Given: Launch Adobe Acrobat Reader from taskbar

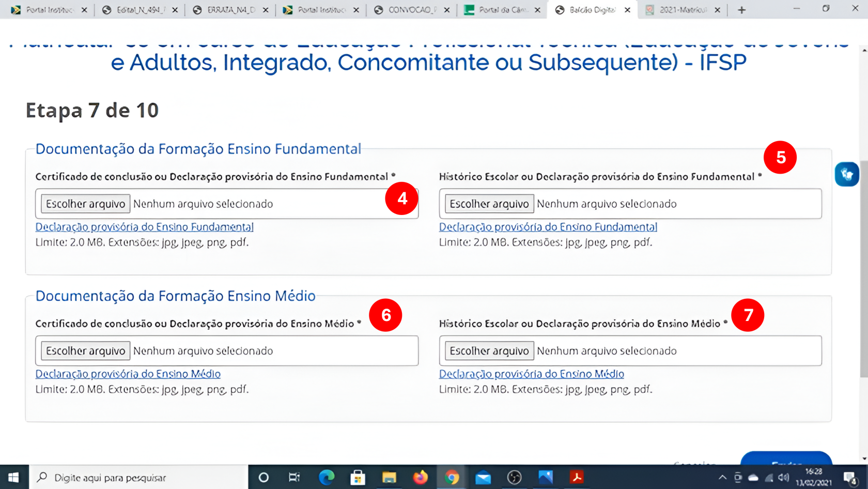Looking at the screenshot, I should pos(577,477).
